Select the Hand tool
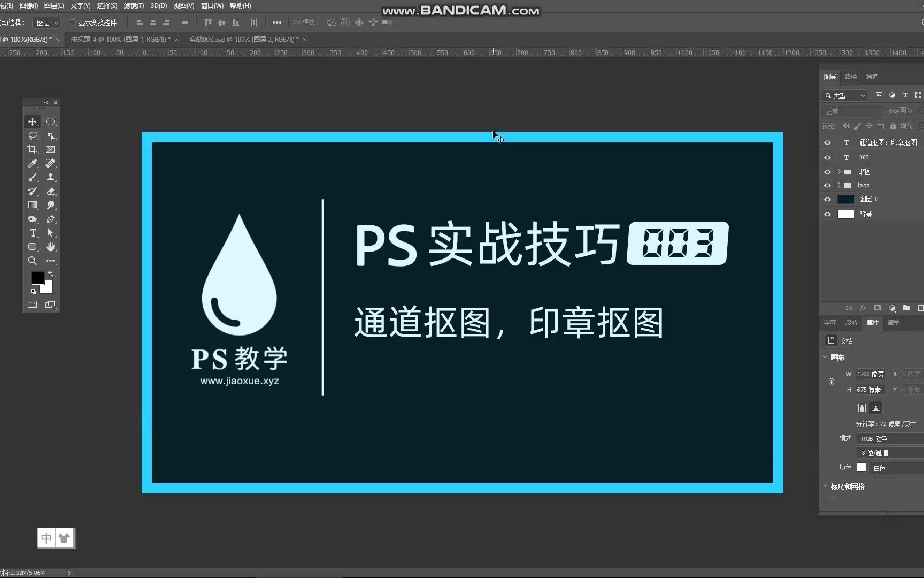Image resolution: width=924 pixels, height=578 pixels. [50, 247]
